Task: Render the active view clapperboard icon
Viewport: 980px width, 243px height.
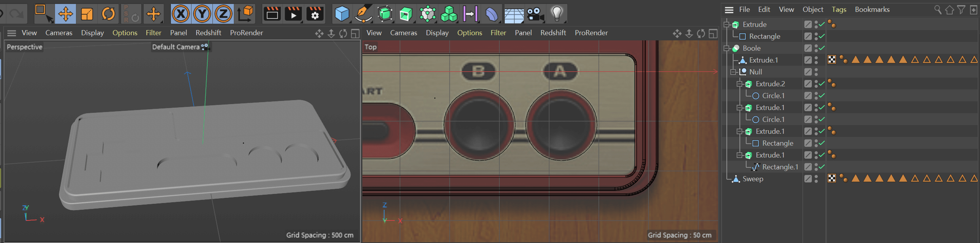Action: [272, 14]
